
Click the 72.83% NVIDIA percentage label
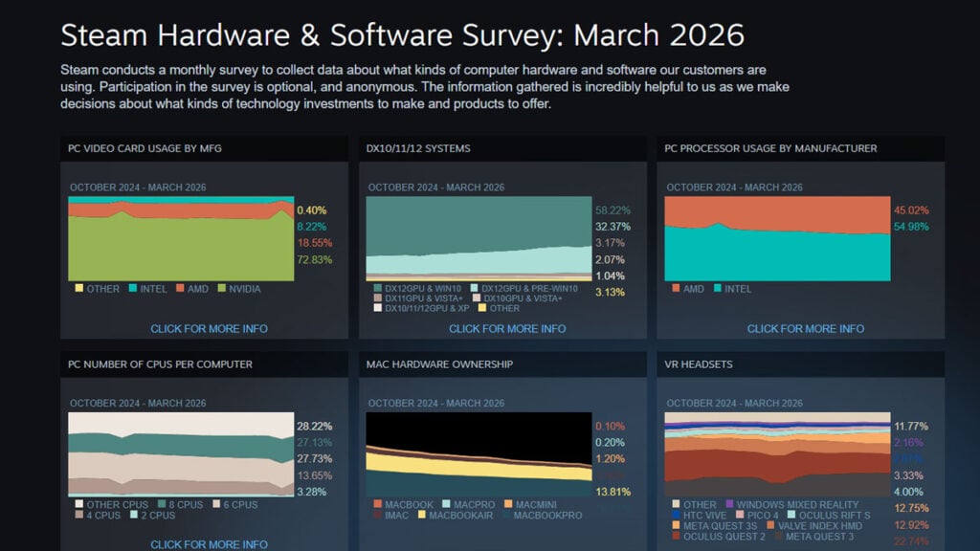point(317,258)
